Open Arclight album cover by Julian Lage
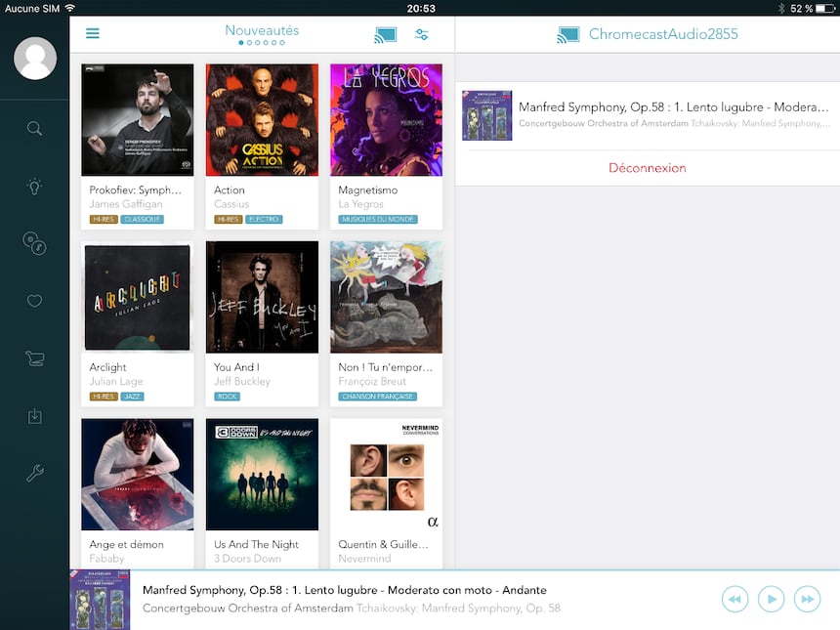 point(138,297)
